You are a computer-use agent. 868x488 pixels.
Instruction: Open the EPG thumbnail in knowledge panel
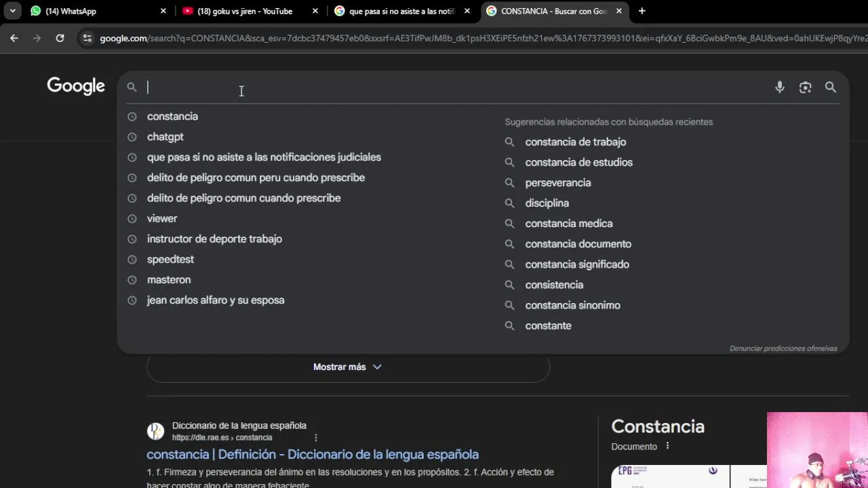670,476
